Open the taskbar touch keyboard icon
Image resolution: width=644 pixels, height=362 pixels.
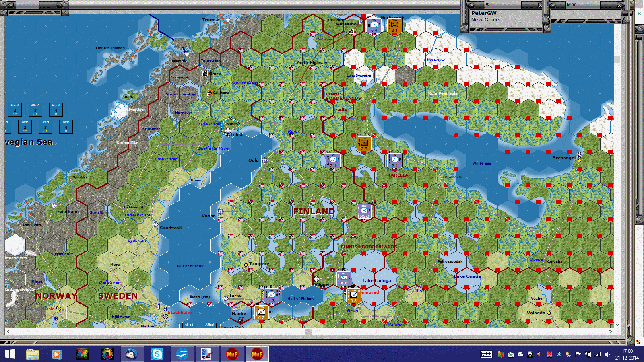[486, 354]
